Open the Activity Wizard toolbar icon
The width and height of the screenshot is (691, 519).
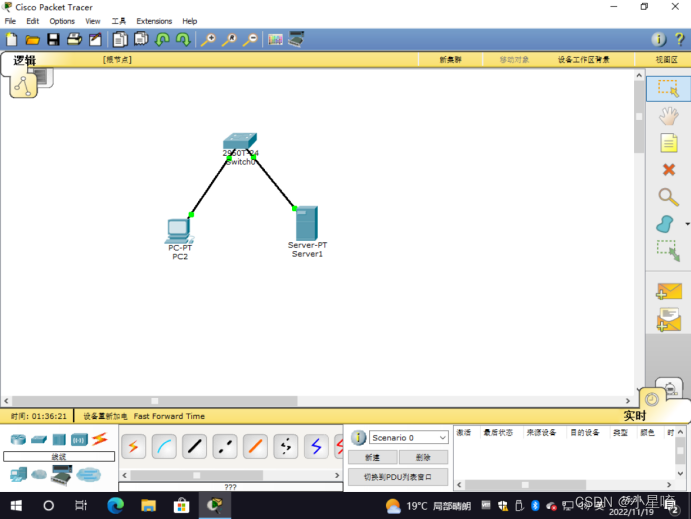(x=95, y=40)
